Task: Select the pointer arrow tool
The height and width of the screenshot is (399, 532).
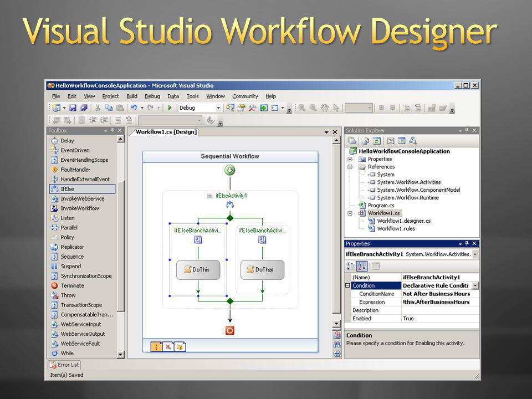Action: [x=336, y=108]
